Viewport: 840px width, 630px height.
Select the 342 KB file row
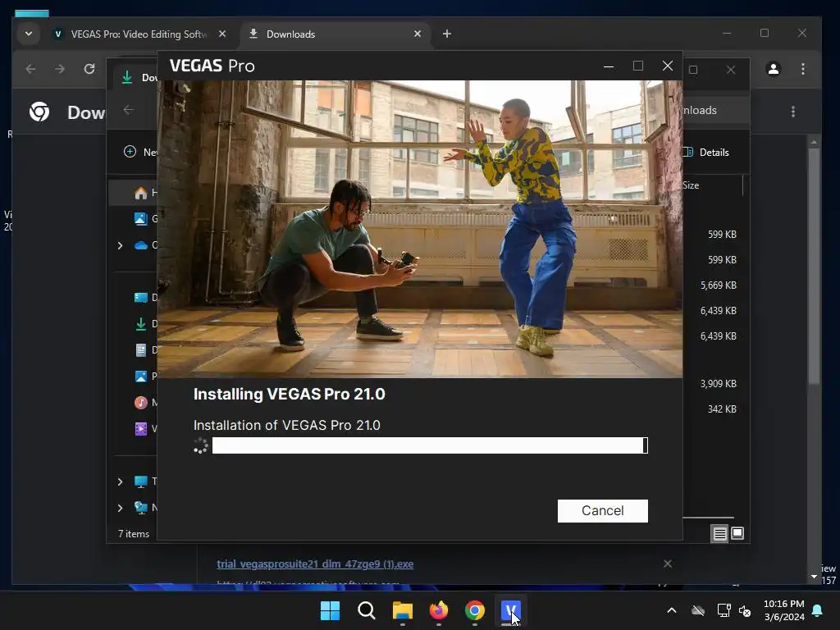722,409
